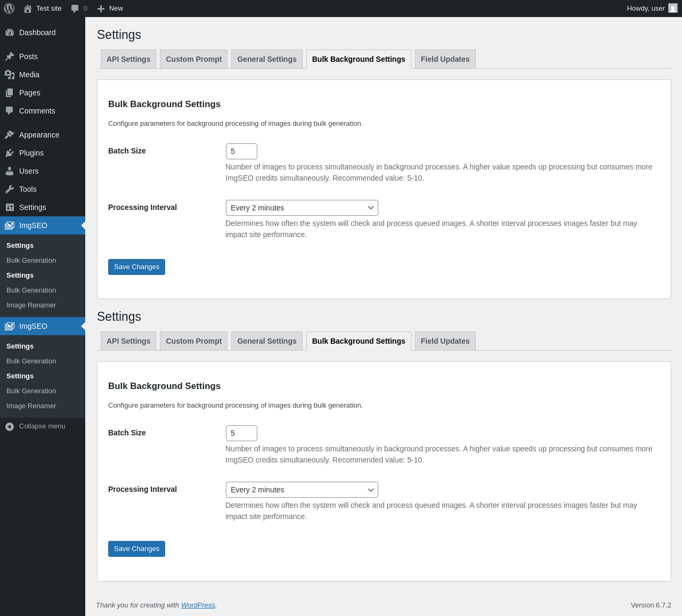Image resolution: width=682 pixels, height=616 pixels.
Task: Click the plus icon next to New
Action: pos(101,9)
